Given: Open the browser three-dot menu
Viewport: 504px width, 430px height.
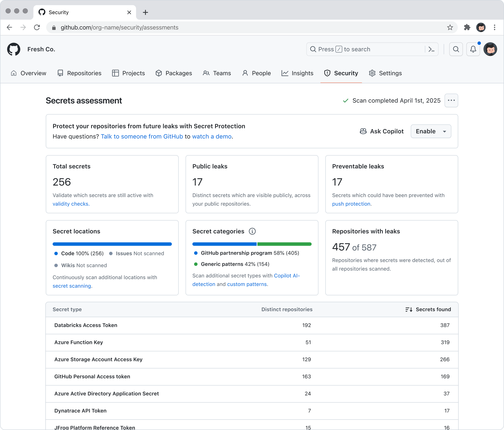Looking at the screenshot, I should coord(494,27).
